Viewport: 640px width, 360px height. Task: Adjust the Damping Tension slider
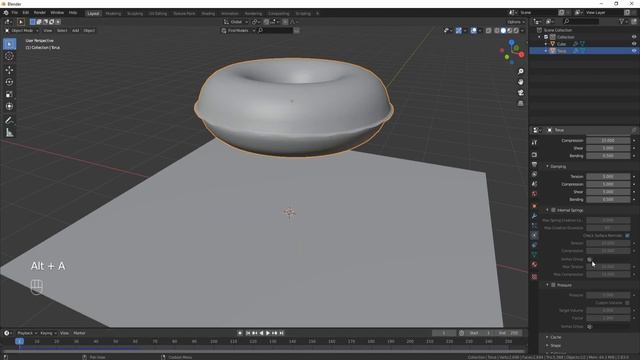608,176
